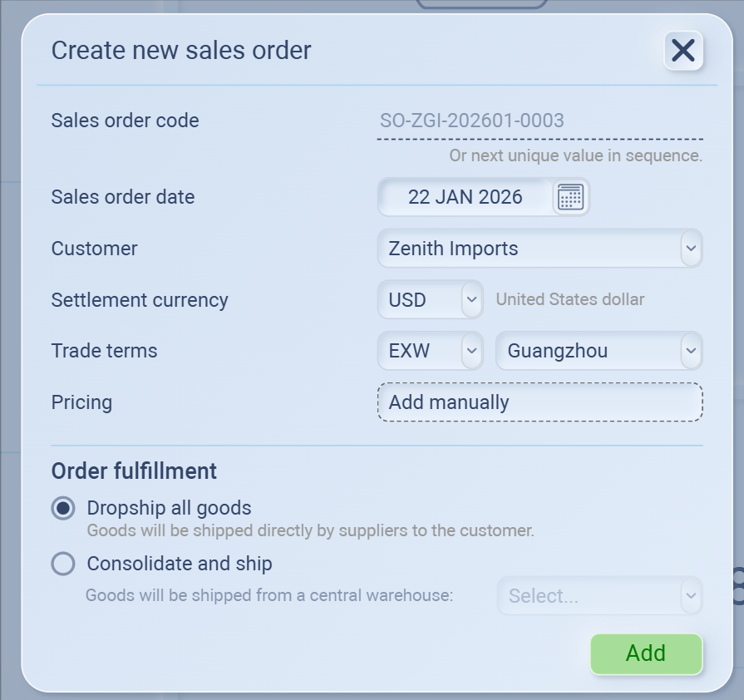
Task: Click the next unique value hint text
Action: (x=575, y=155)
